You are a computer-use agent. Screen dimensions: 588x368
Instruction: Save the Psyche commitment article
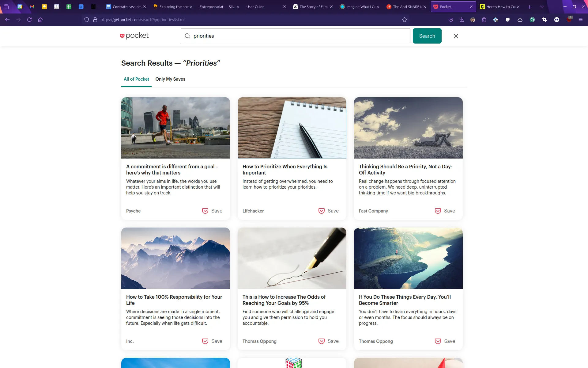pos(212,211)
